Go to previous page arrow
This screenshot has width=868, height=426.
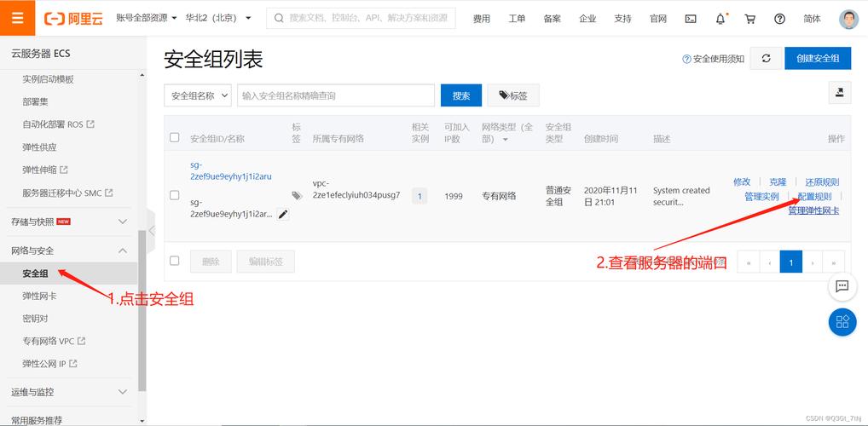pyautogui.click(x=769, y=262)
